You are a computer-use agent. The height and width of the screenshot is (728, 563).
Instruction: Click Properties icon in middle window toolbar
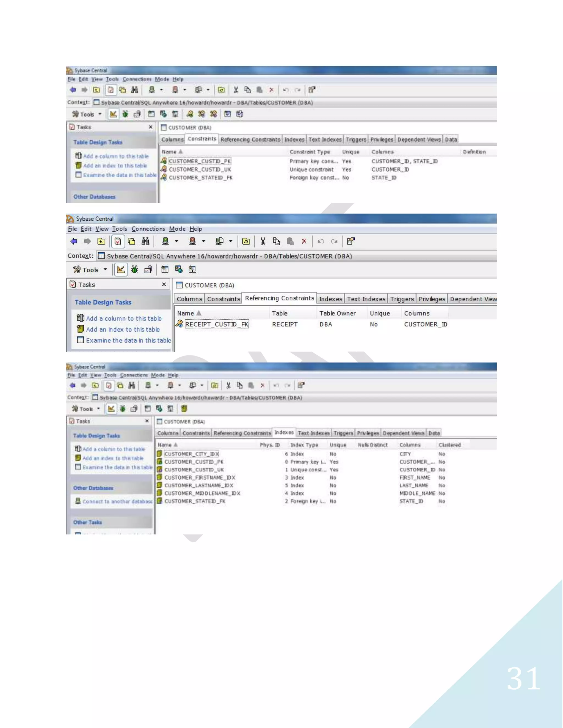[x=351, y=241]
